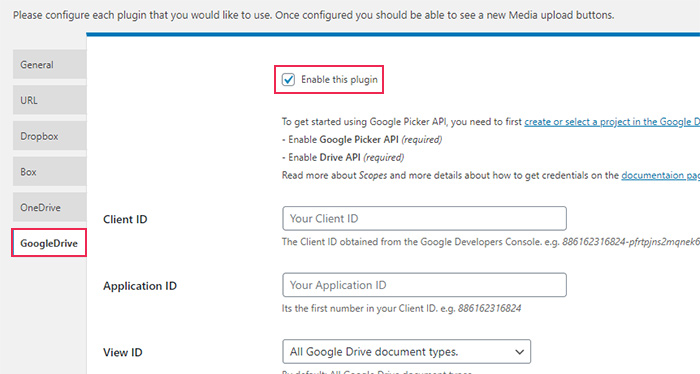
Task: Click the Enable Drive API required text
Action: [343, 158]
